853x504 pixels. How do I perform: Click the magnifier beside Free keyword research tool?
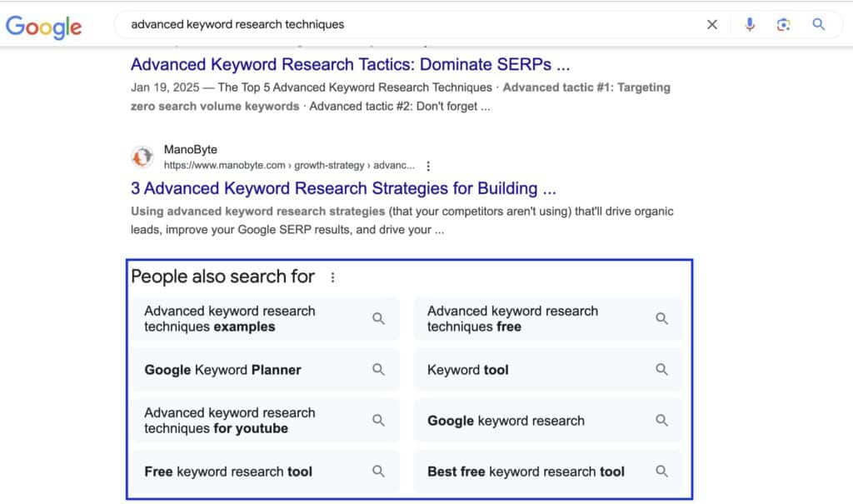[379, 471]
